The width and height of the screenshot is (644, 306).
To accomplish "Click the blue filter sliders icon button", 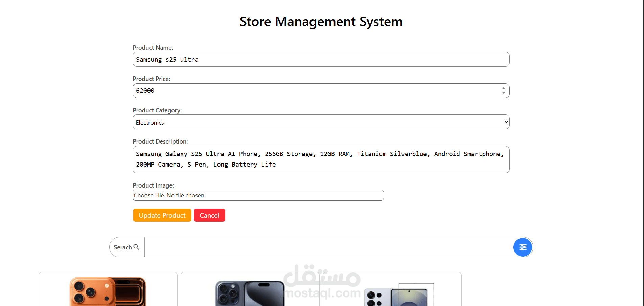I will pos(523,247).
